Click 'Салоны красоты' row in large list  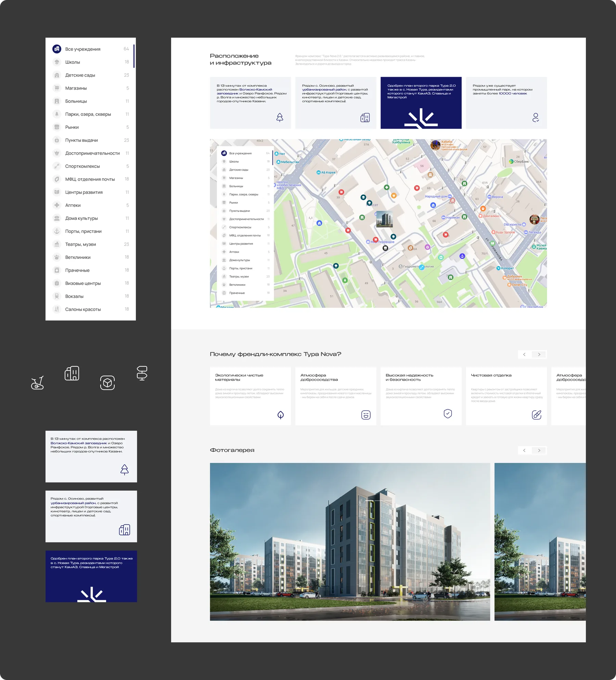coord(91,309)
